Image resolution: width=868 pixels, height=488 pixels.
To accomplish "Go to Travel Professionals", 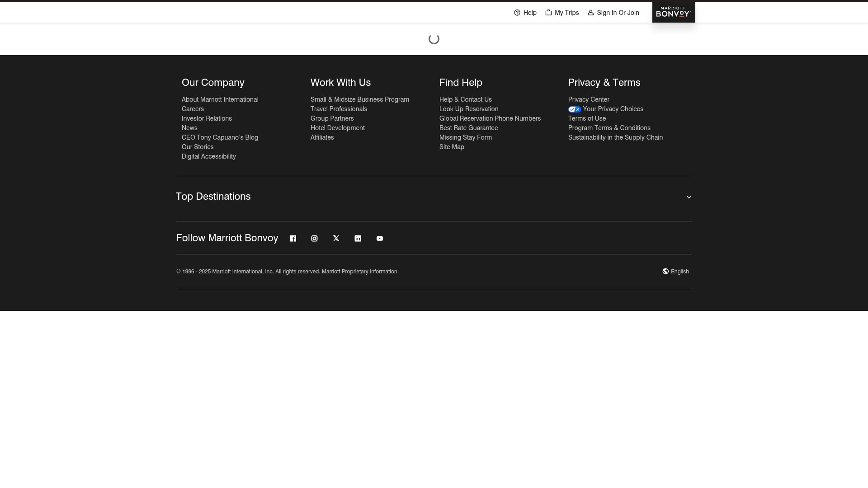I will [339, 109].
